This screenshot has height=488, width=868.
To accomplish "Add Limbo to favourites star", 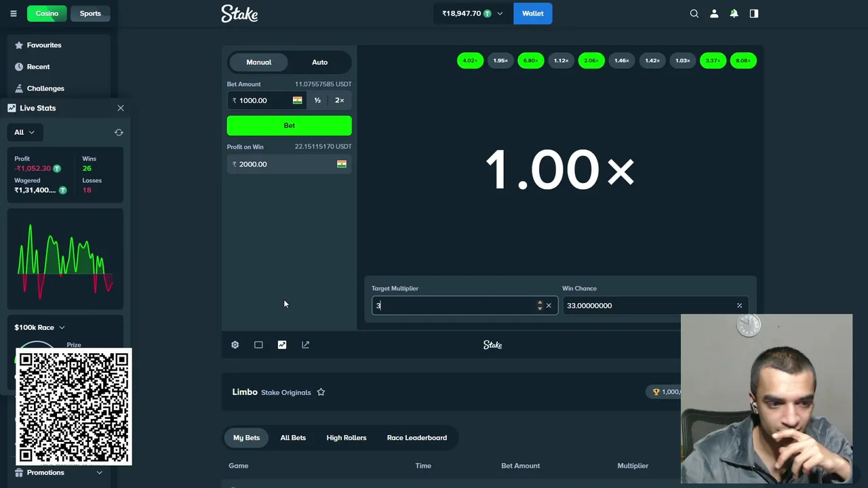I will click(321, 392).
